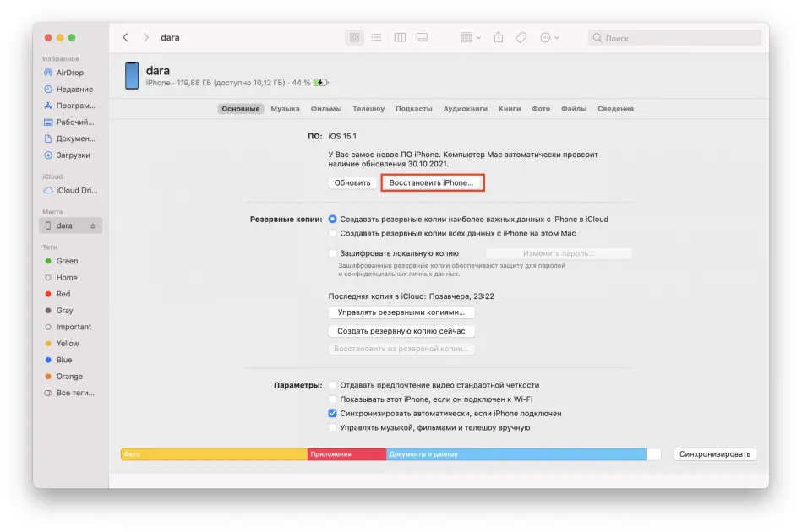
Task: Open AirDrop in the sidebar
Action: (70, 73)
